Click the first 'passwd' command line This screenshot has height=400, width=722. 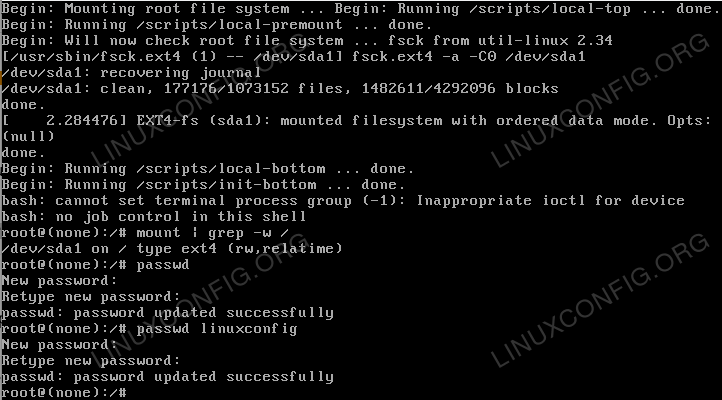[95, 265]
